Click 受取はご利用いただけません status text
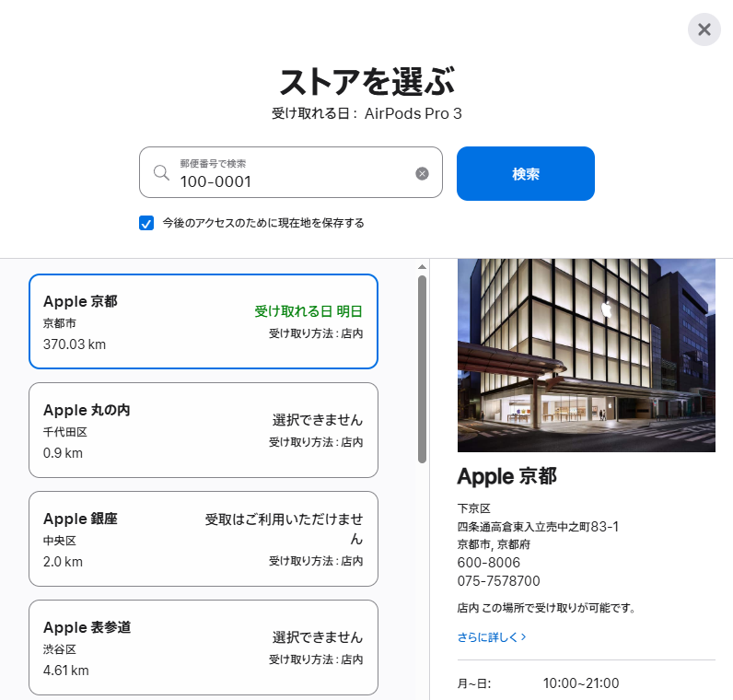 tap(285, 529)
